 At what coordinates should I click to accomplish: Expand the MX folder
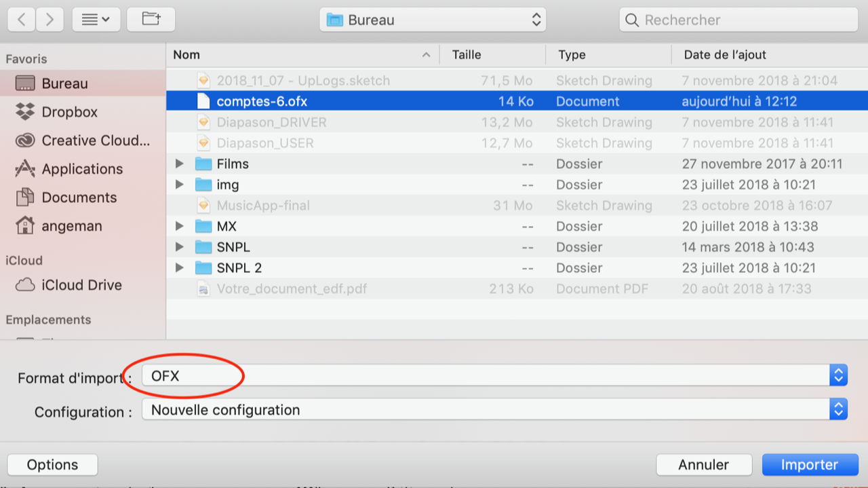click(x=179, y=226)
